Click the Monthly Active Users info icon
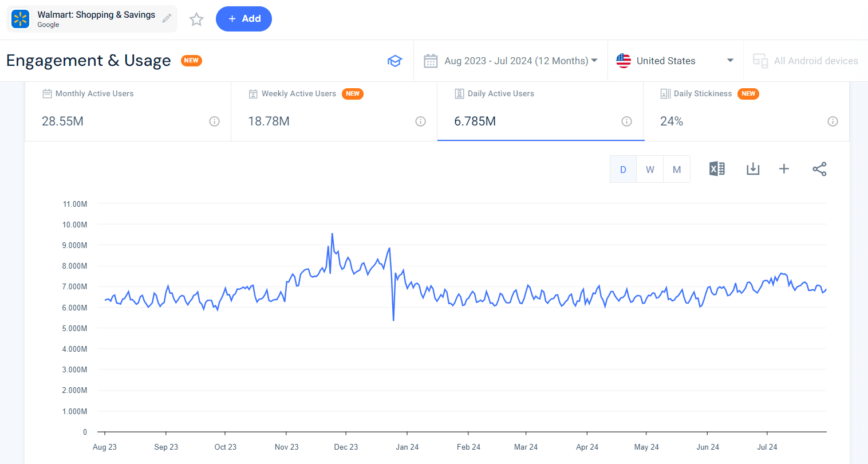Viewport: 868px width, 464px height. point(214,121)
